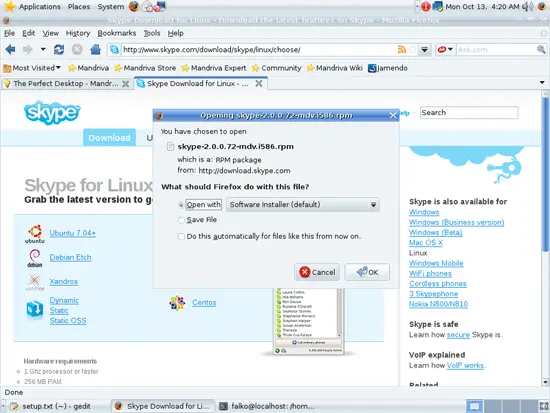This screenshot has height=413, width=550.
Task: Expand the Most Visited bookmarks folder
Action: (x=32, y=68)
